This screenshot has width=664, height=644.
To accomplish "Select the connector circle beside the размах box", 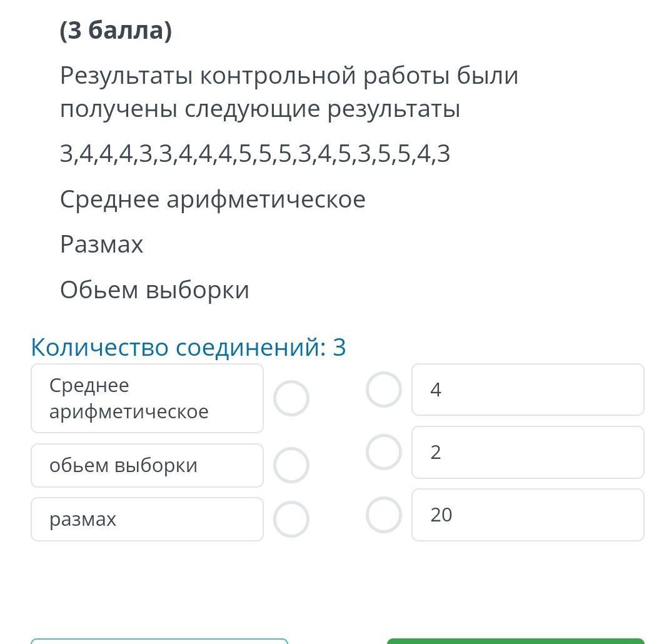I will point(291,519).
